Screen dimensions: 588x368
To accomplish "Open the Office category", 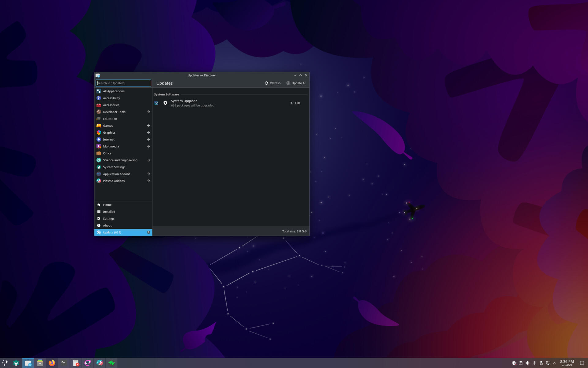I will pyautogui.click(x=123, y=153).
